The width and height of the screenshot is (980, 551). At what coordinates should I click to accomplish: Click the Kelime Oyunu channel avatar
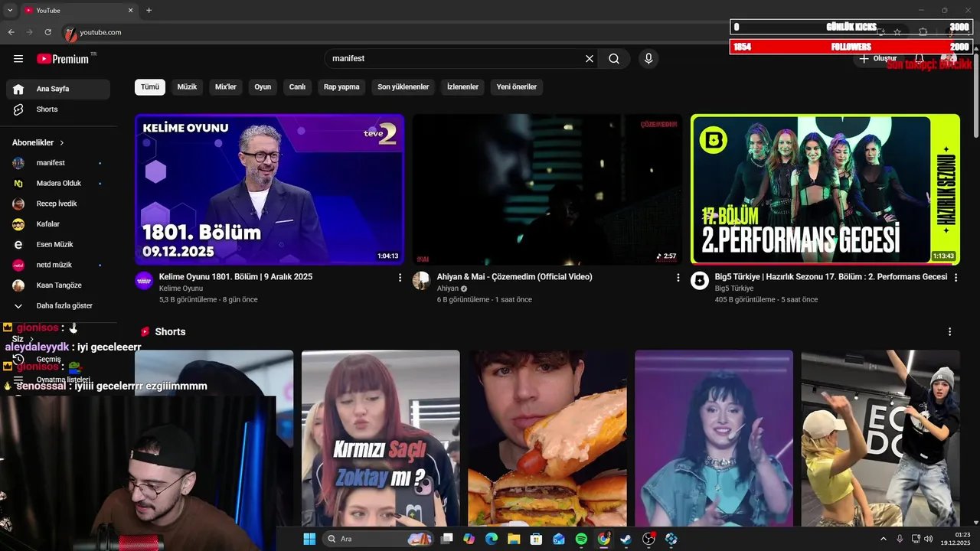click(144, 280)
